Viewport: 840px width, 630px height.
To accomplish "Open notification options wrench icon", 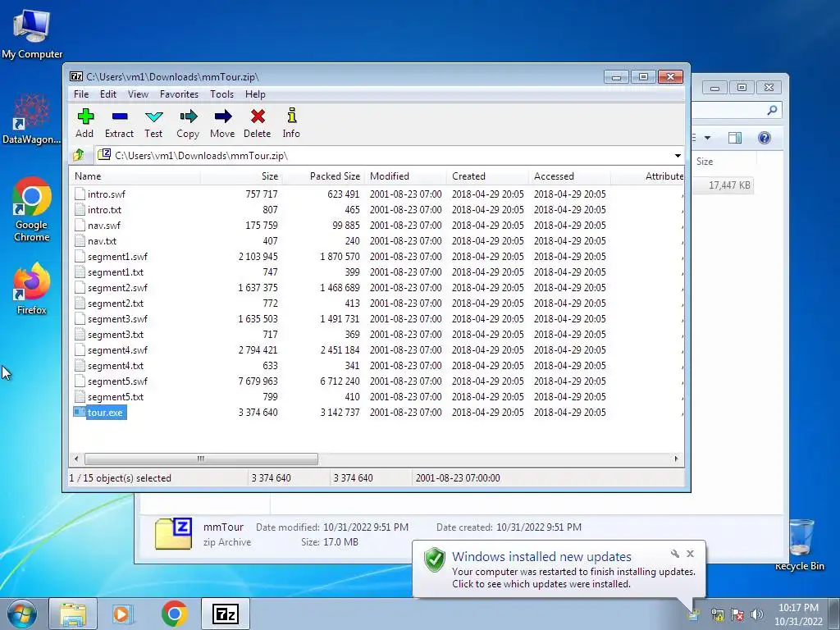I will coord(674,554).
